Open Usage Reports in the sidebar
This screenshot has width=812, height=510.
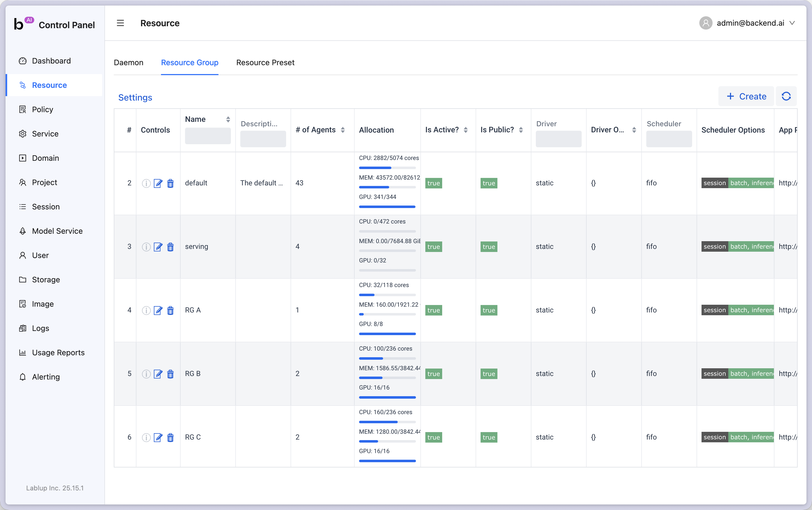(x=58, y=353)
